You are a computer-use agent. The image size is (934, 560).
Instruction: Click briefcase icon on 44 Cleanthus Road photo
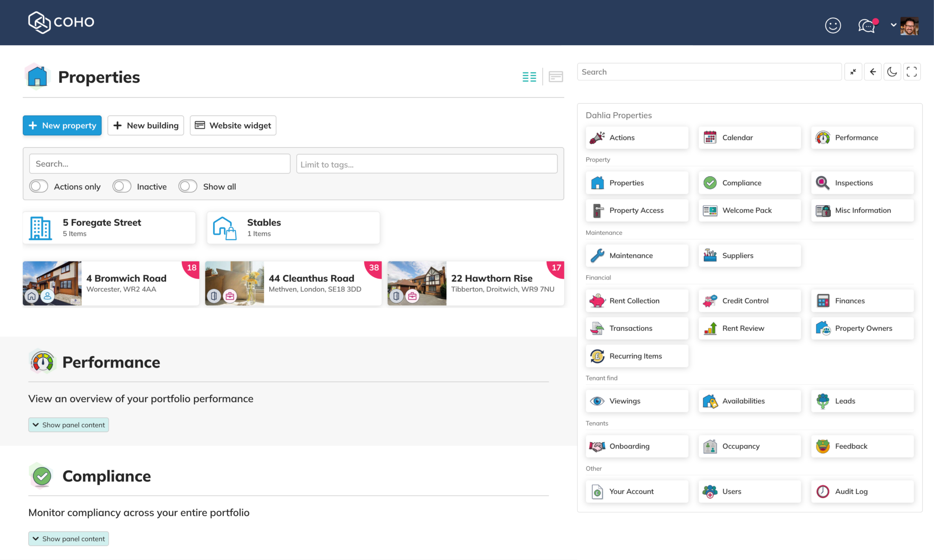click(230, 296)
